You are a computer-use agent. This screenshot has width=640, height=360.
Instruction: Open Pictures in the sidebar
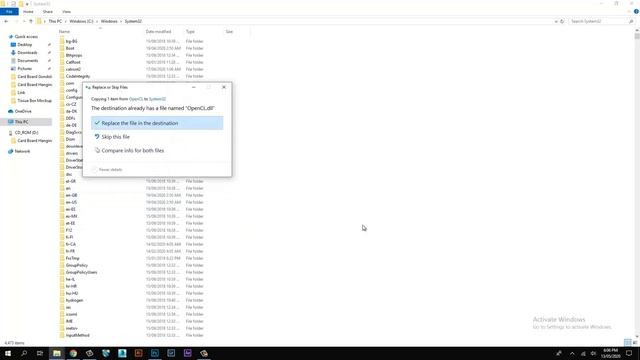[24, 69]
